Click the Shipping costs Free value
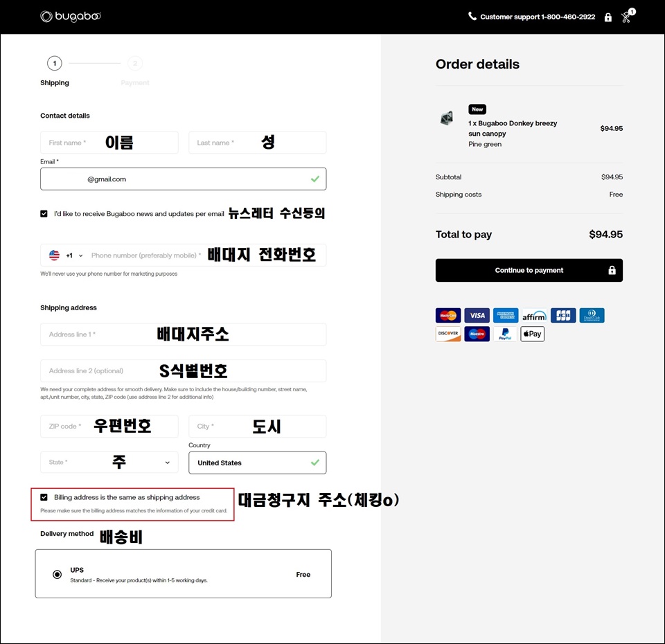Screen dimensions: 665x644 [616, 194]
